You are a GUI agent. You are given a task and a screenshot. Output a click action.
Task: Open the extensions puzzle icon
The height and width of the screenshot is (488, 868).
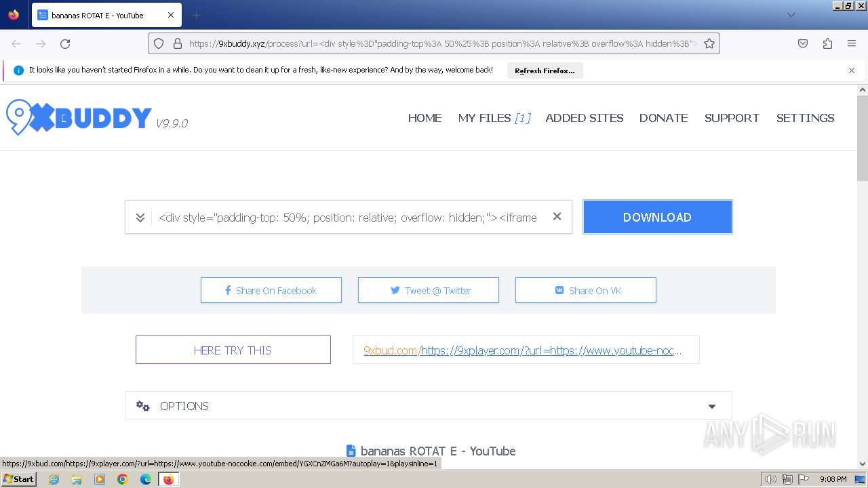[827, 43]
